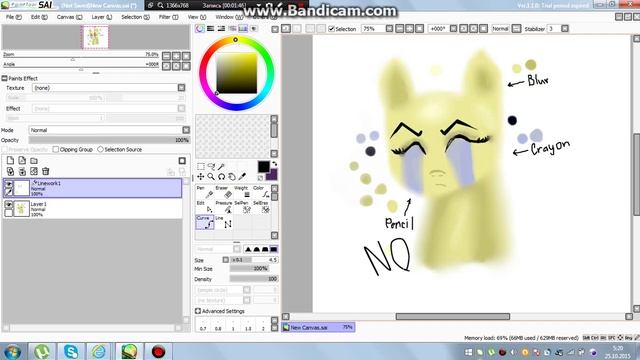Toggle the swatches panel
The image size is (640, 360).
click(x=243, y=29)
